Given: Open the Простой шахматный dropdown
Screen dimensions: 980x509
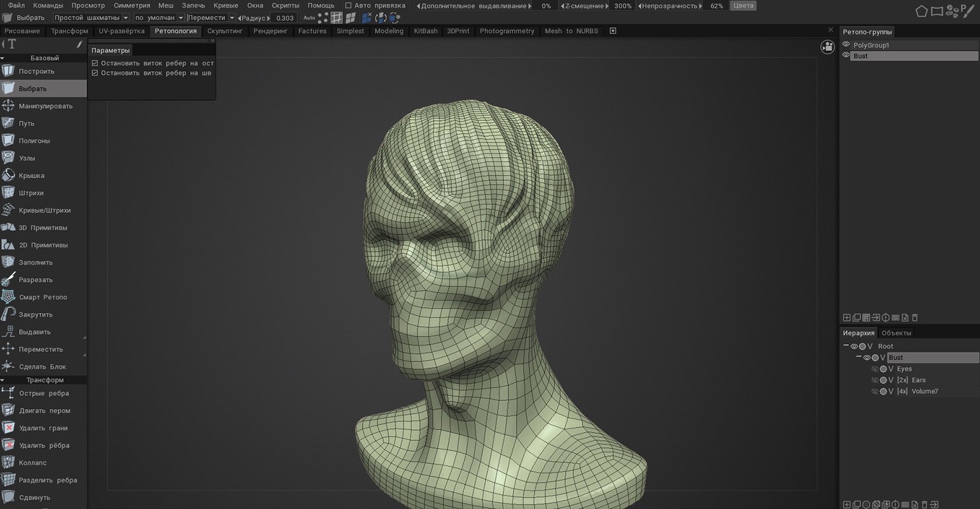Looking at the screenshot, I should tap(91, 18).
